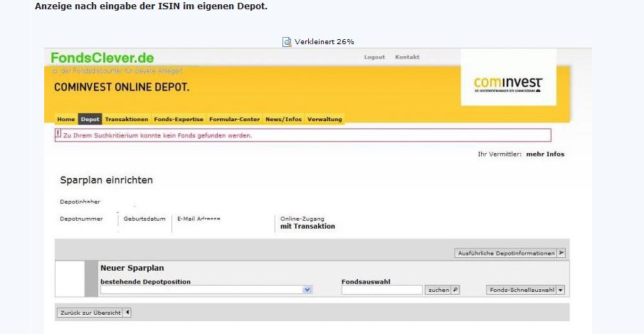Click the Geburtsdatum label

(x=144, y=219)
